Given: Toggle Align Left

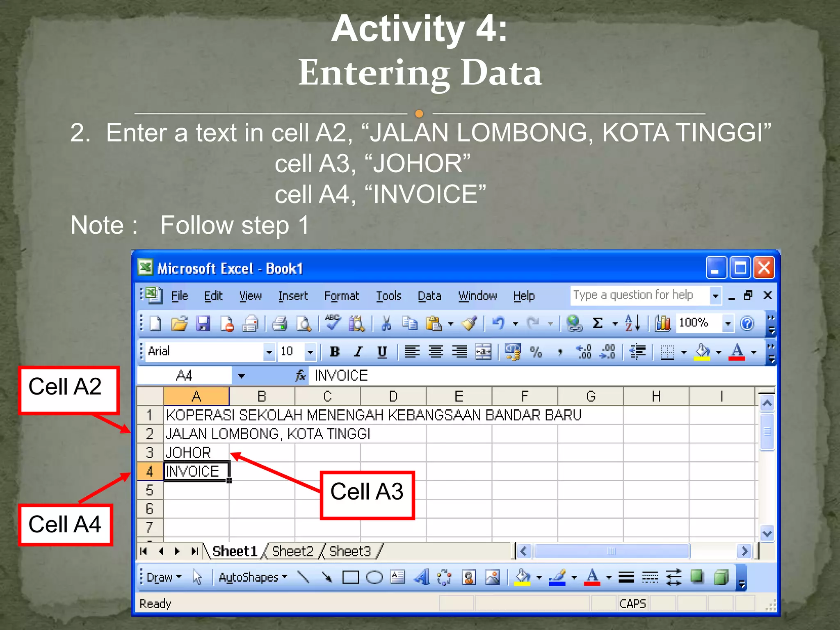Looking at the screenshot, I should tap(412, 352).
